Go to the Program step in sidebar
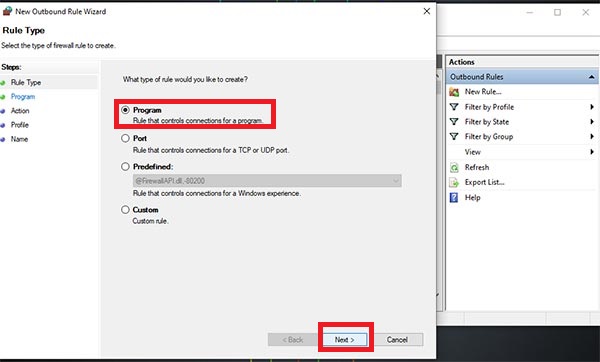The image size is (600, 362). [x=23, y=96]
